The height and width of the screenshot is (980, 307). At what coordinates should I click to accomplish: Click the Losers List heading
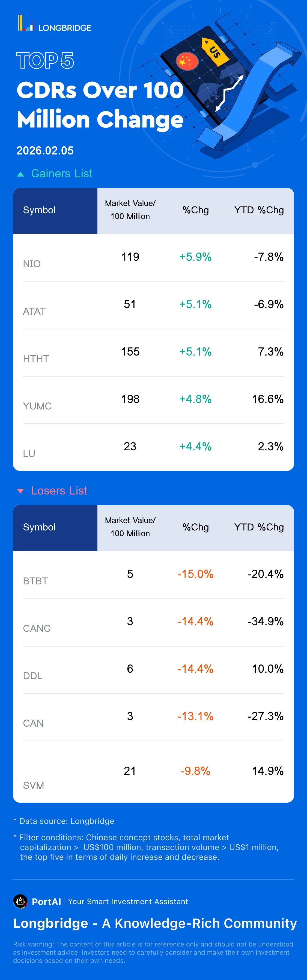tap(59, 491)
